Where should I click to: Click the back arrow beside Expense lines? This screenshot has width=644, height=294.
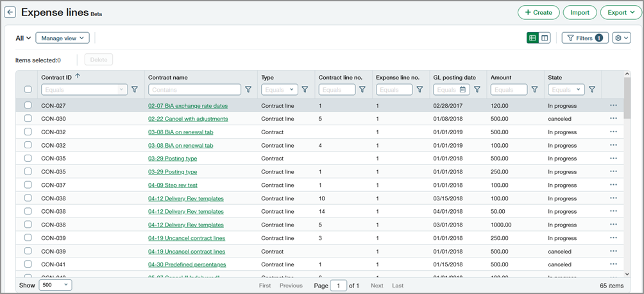[x=10, y=12]
